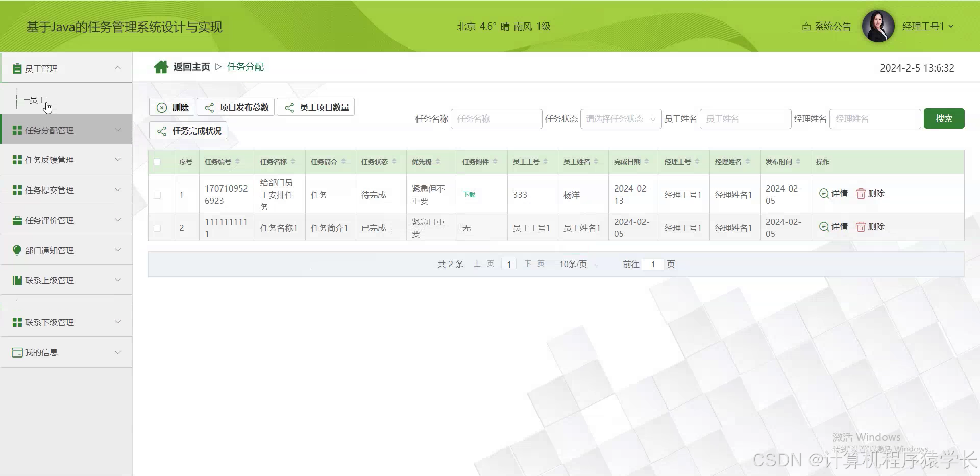Image resolution: width=980 pixels, height=476 pixels.
Task: Sort by 员工工号 column arrows
Action: click(546, 162)
